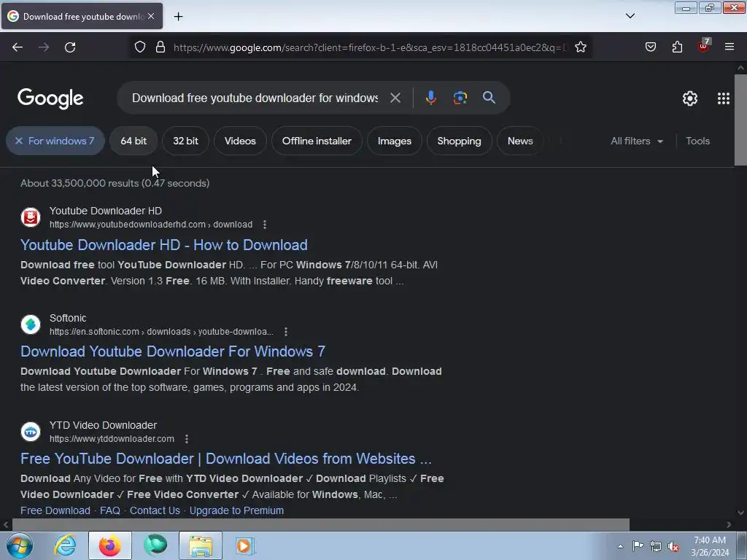The height and width of the screenshot is (560, 747).
Task: Open the Firefox hamburger menu
Action: pyautogui.click(x=729, y=47)
